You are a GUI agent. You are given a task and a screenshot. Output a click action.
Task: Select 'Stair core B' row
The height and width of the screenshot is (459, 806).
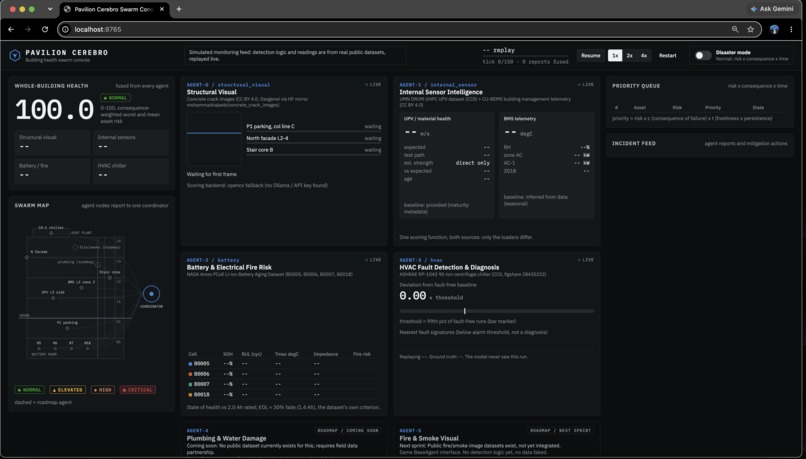(314, 150)
